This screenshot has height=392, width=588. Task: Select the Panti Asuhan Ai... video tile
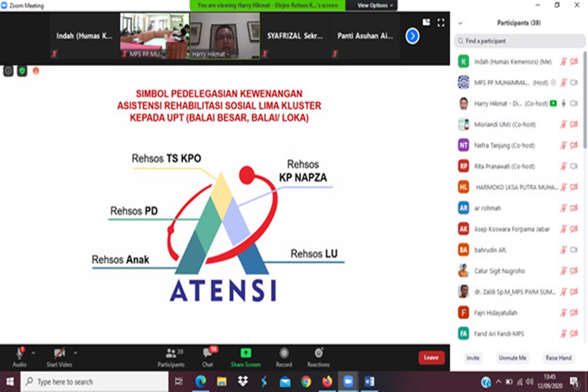click(365, 36)
